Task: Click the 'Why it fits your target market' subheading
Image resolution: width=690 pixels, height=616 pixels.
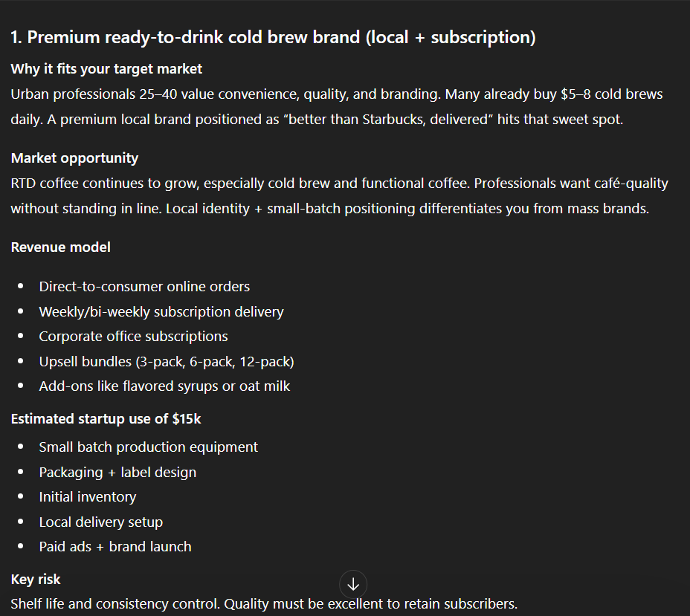Action: [x=106, y=69]
